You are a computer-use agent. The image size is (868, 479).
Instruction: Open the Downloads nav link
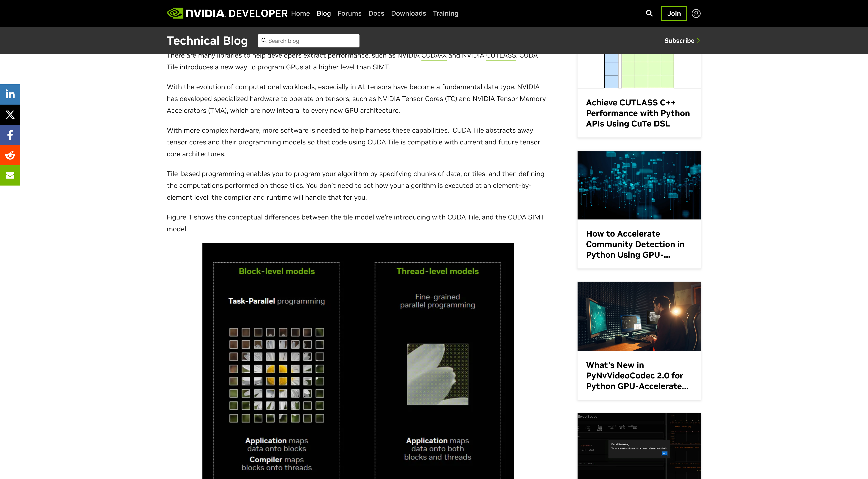[x=408, y=13]
